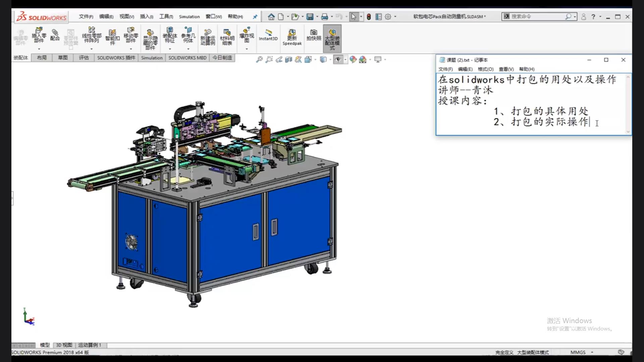Image resolution: width=644 pixels, height=362 pixels.
Task: Click Show Hidden Components (显示隐藏的零部件)
Action: [x=150, y=39]
